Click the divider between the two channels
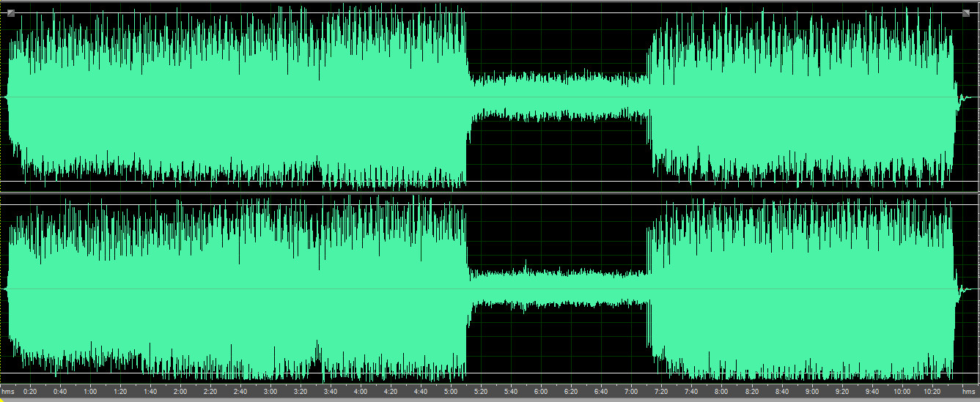The width and height of the screenshot is (980, 402). (x=490, y=194)
